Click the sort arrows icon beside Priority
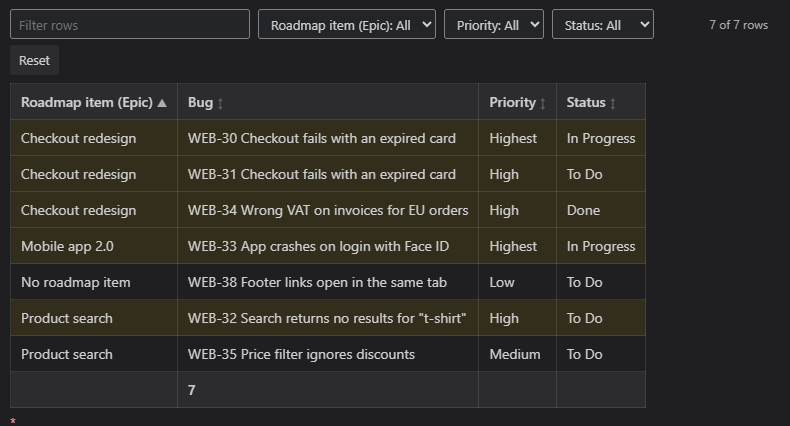 coord(543,103)
